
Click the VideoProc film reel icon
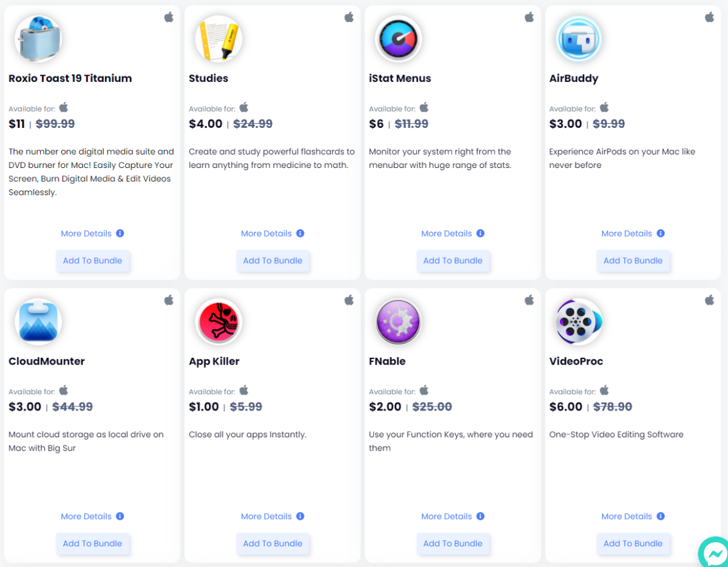pyautogui.click(x=579, y=321)
